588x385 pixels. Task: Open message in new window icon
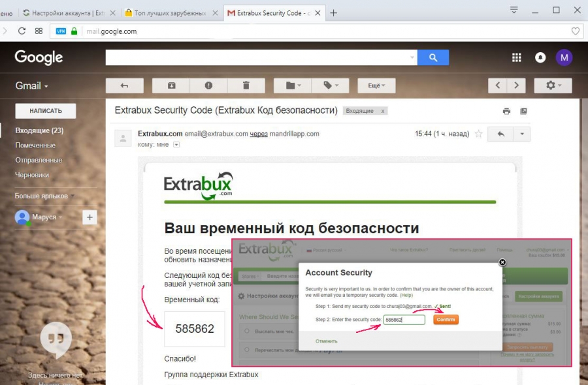tap(523, 111)
